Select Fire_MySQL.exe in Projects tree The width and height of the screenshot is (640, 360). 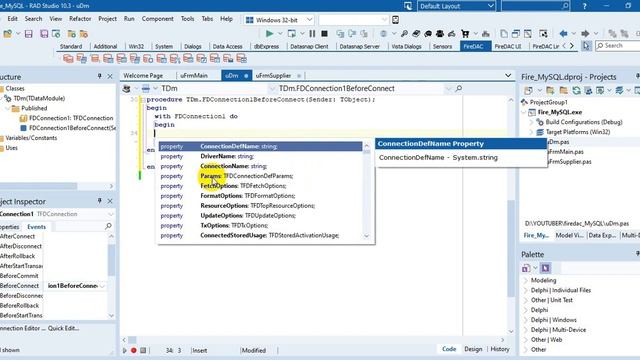[560, 112]
